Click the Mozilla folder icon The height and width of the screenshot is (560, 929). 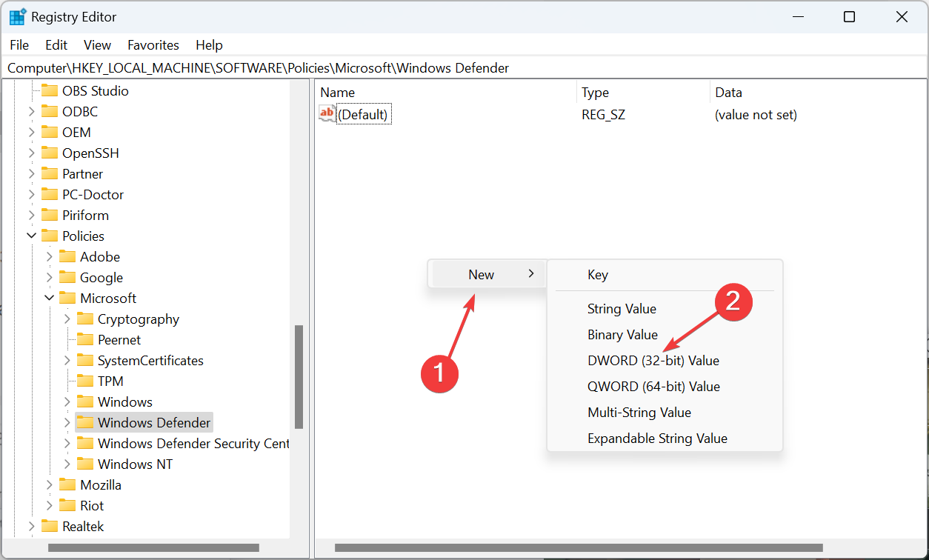[x=67, y=485]
